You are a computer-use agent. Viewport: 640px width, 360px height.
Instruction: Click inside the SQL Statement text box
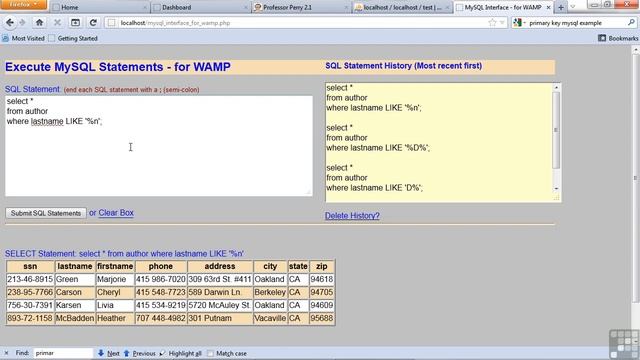pos(159,146)
